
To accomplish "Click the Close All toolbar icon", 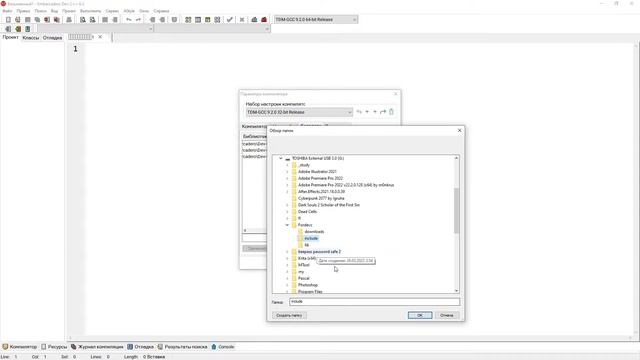I will point(57,20).
